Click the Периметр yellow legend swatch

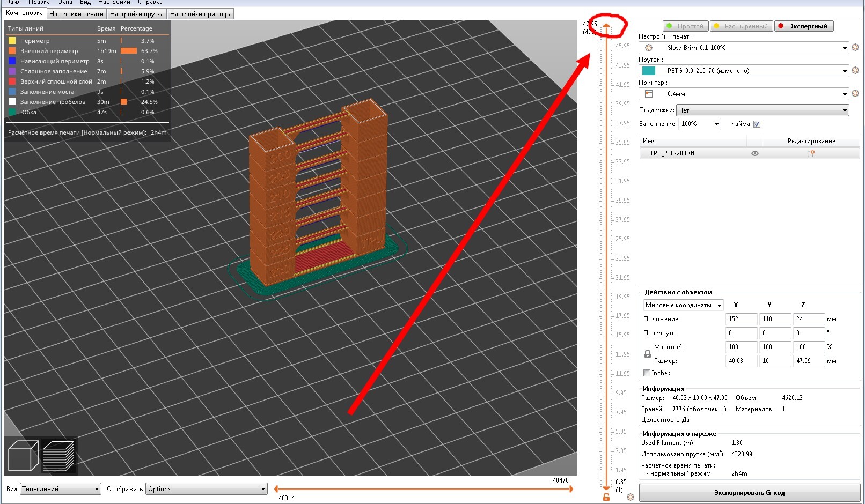point(12,41)
